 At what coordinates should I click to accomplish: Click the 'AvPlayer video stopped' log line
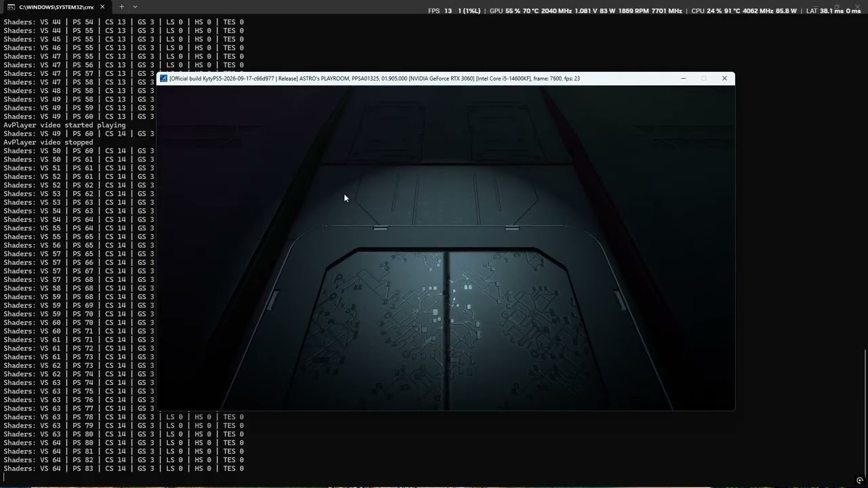click(48, 142)
